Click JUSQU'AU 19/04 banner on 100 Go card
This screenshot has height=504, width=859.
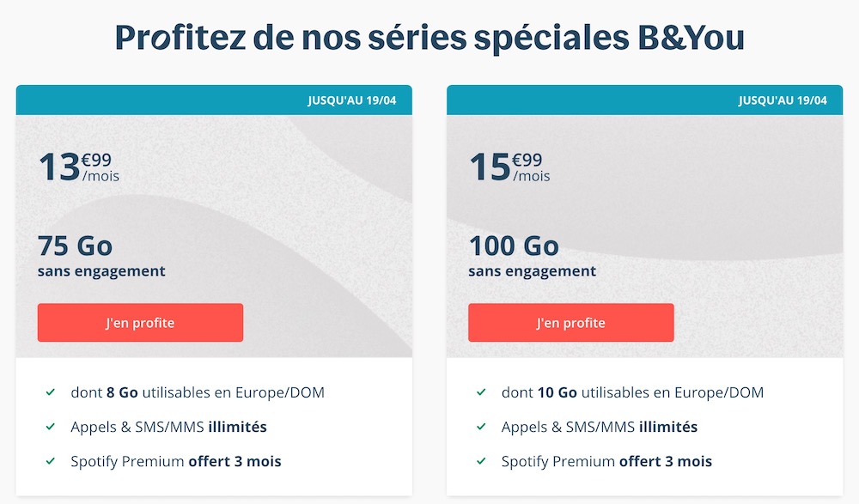tap(783, 100)
